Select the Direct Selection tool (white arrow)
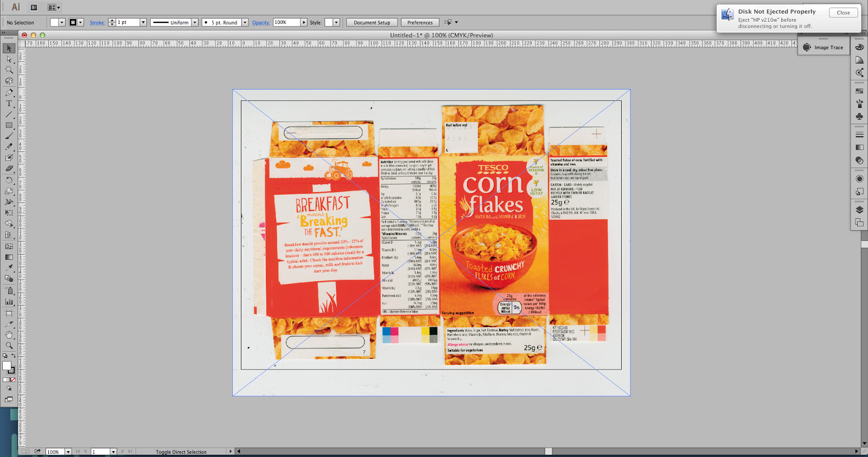Viewport: 868px width, 457px height. [x=9, y=59]
